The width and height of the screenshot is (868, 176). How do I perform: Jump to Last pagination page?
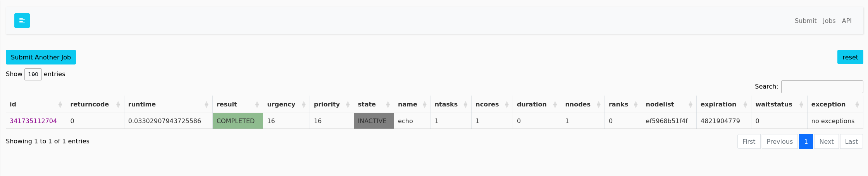851,141
